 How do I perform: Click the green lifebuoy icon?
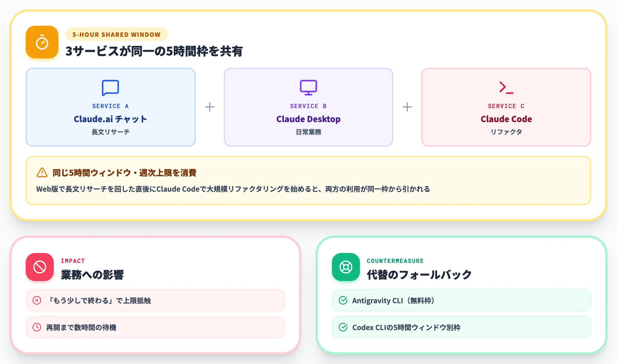346,267
